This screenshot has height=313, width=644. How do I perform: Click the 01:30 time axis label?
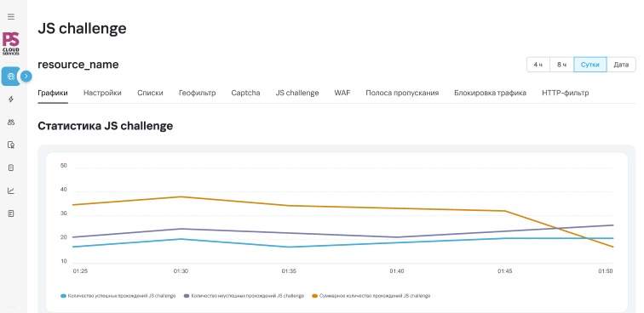[181, 271]
